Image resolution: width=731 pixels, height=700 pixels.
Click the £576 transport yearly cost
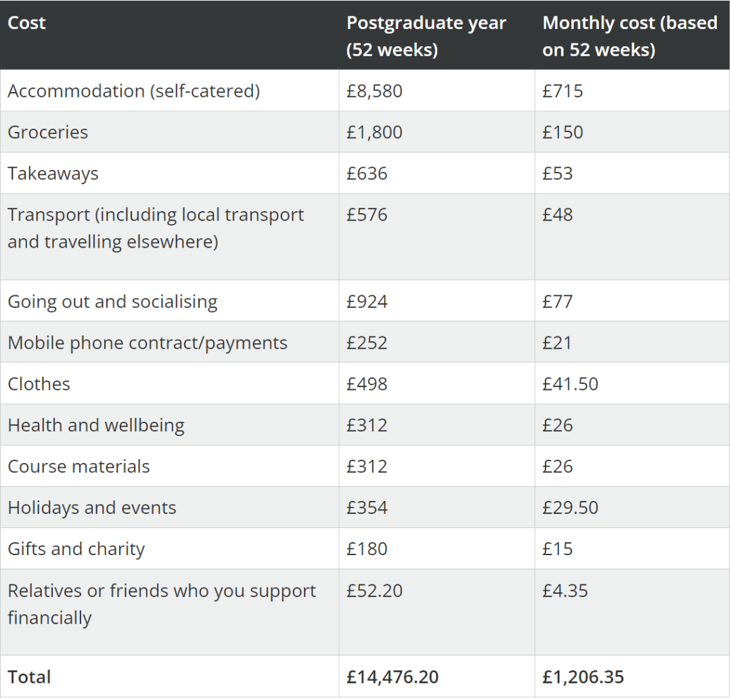pyautogui.click(x=367, y=215)
